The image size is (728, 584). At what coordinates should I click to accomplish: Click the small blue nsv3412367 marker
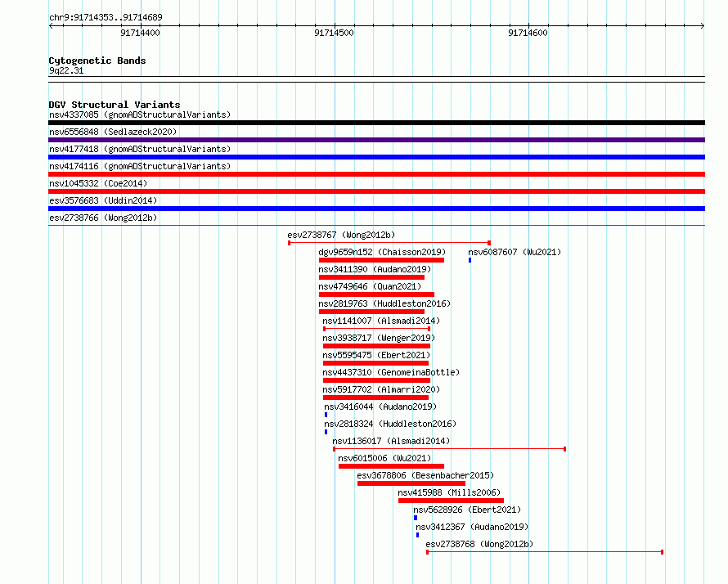click(417, 535)
